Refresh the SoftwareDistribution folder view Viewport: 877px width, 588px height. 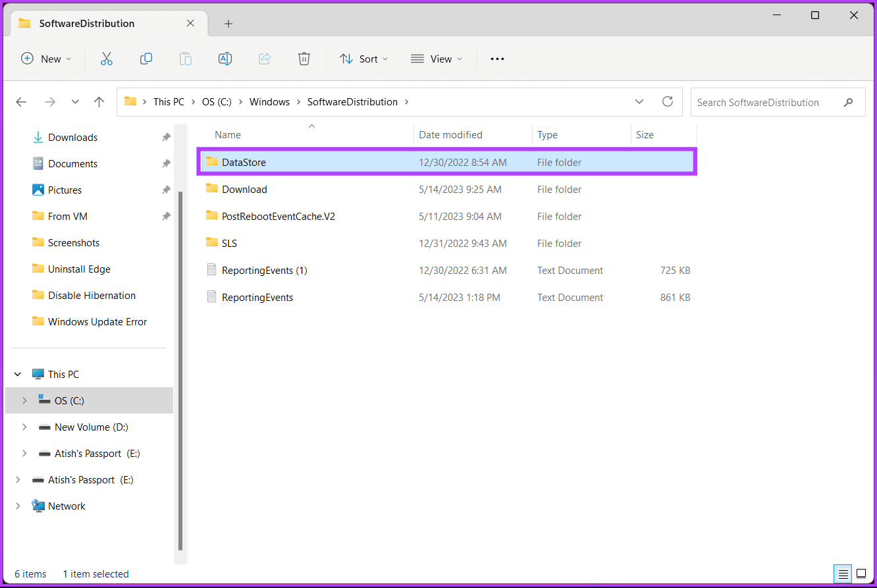(x=668, y=102)
